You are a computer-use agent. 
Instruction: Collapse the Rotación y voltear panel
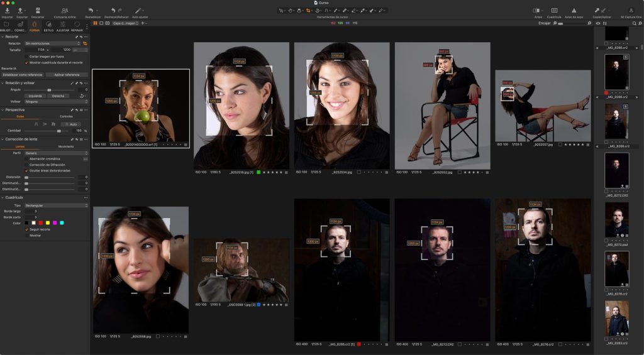(3, 83)
